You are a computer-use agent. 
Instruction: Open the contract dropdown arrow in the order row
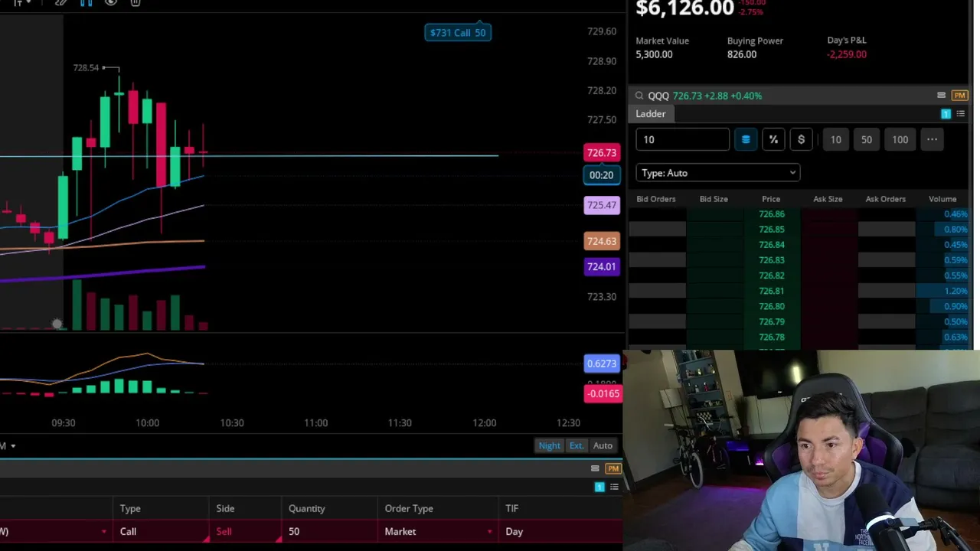pos(104,532)
